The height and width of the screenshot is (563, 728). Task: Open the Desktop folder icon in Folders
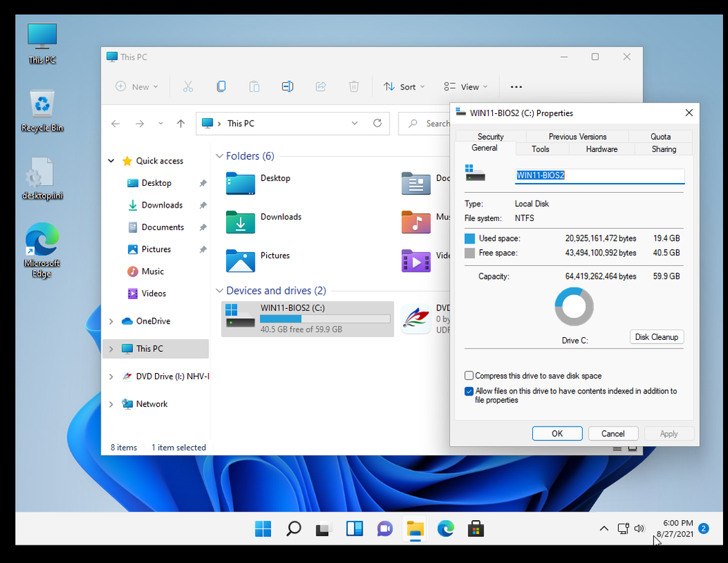[x=240, y=182]
